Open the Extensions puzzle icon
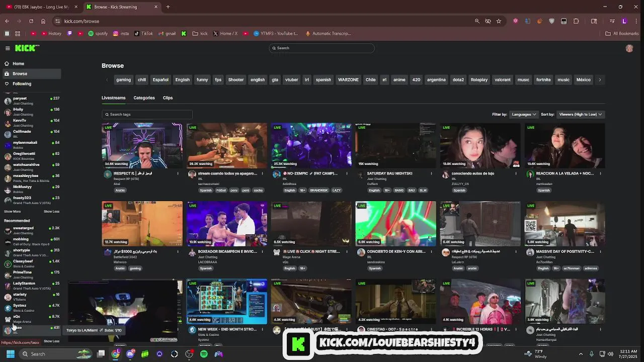This screenshot has height=362, width=644. tap(576, 21)
